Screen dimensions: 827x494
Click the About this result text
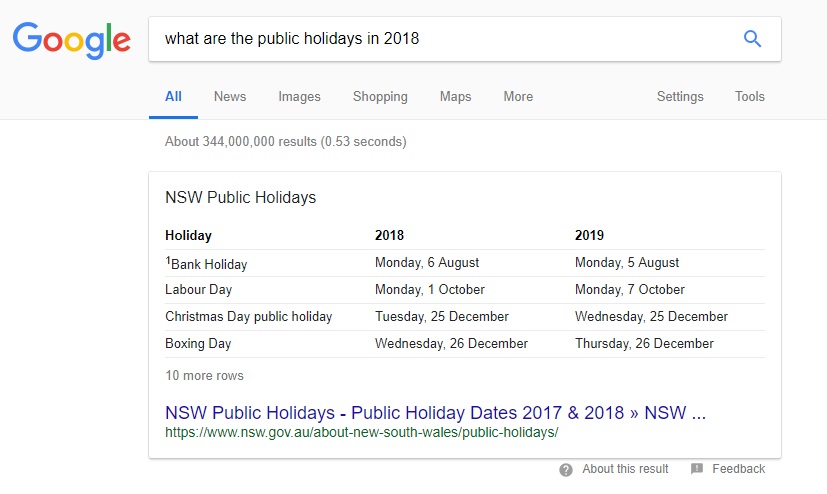tap(625, 469)
